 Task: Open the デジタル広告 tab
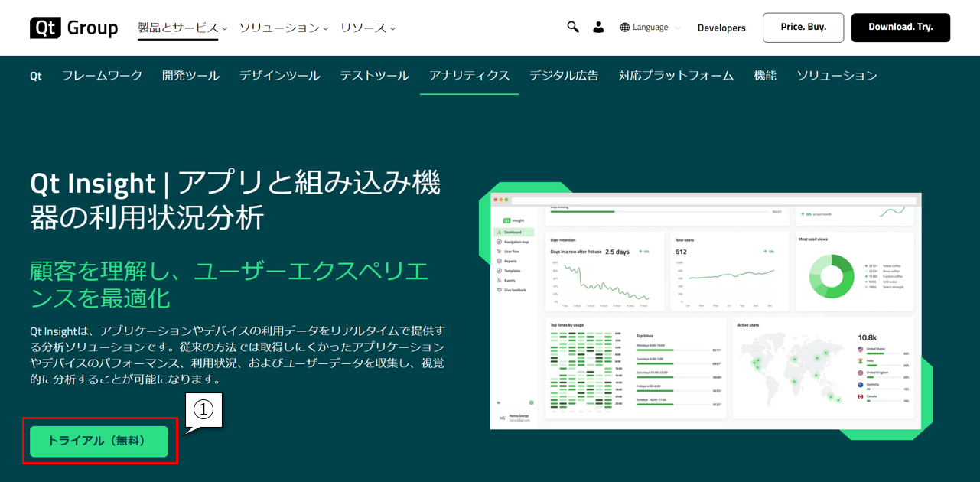[x=564, y=76]
